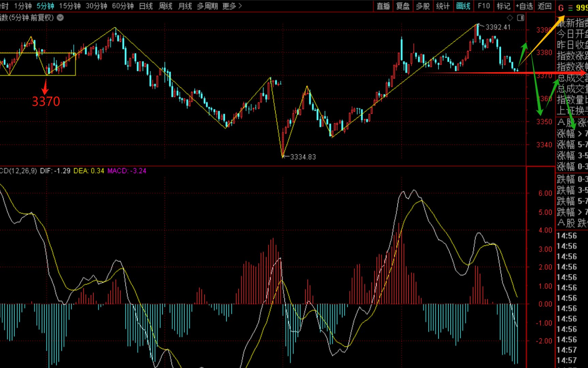Expand the 更多 periods menu
The image size is (588, 368).
tap(232, 6)
